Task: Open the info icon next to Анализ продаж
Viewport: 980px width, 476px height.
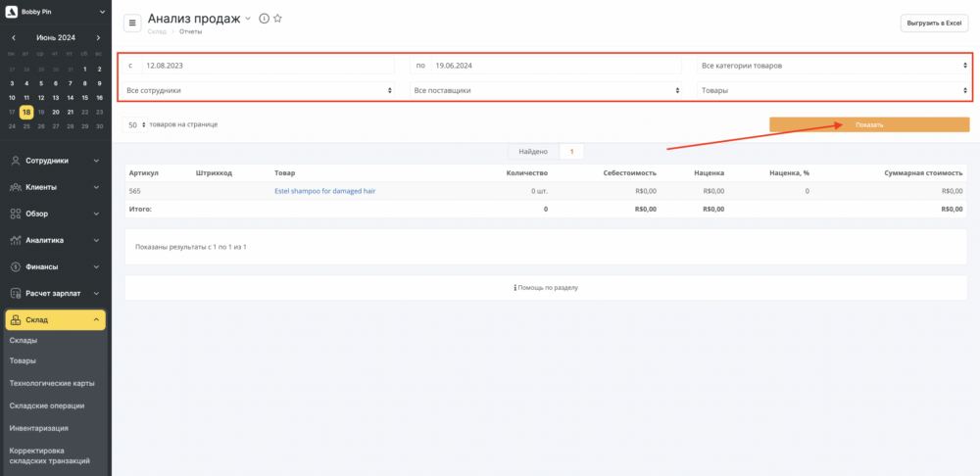Action: point(264,19)
